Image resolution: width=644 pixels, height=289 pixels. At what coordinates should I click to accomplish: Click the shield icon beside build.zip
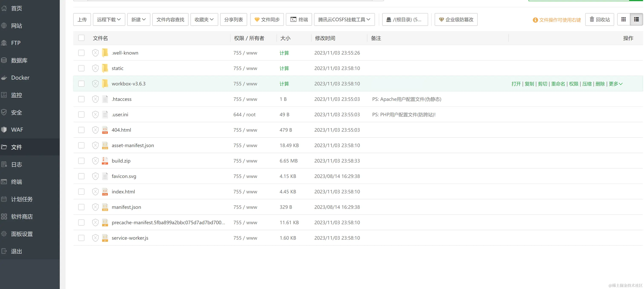pyautogui.click(x=95, y=161)
